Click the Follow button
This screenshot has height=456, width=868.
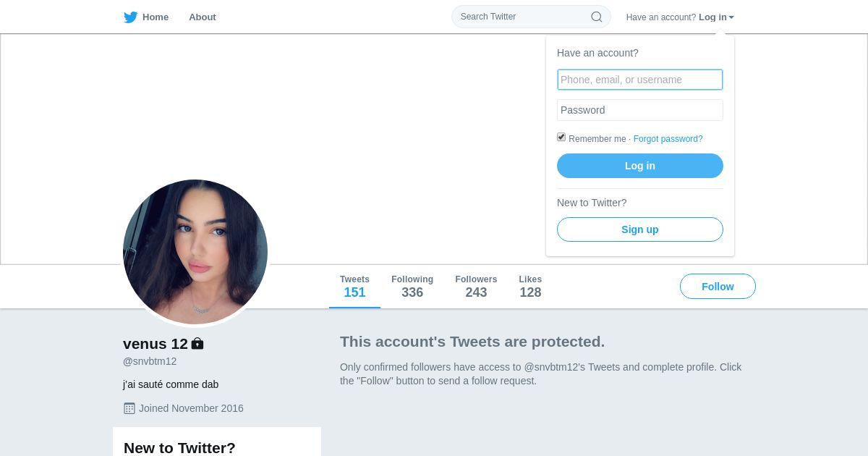click(718, 287)
